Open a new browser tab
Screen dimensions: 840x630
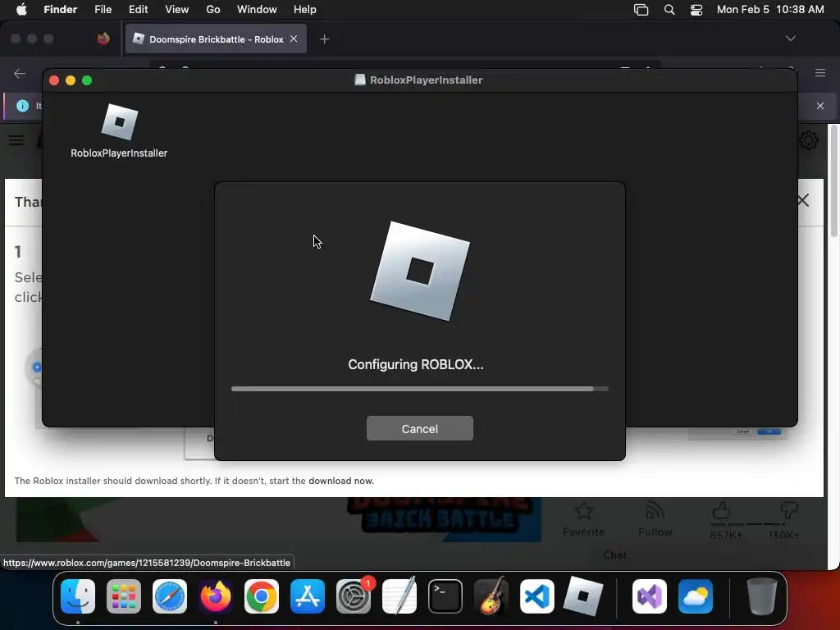click(324, 39)
